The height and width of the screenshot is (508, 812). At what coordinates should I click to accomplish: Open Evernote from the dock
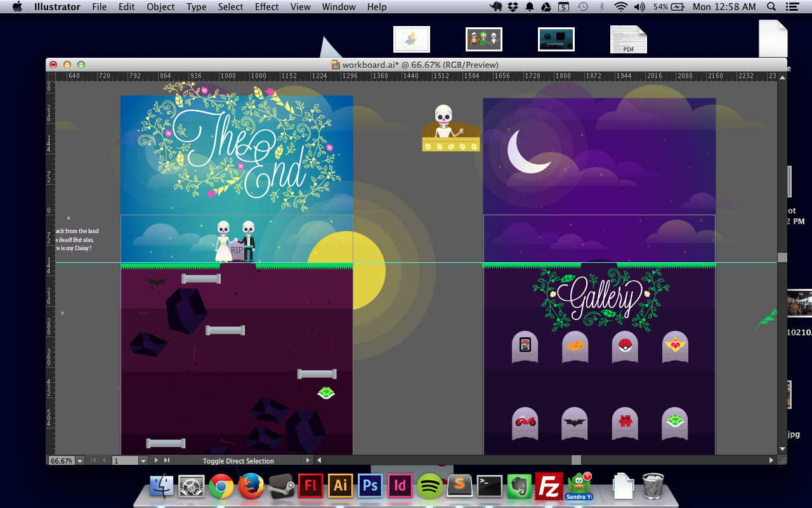point(520,486)
